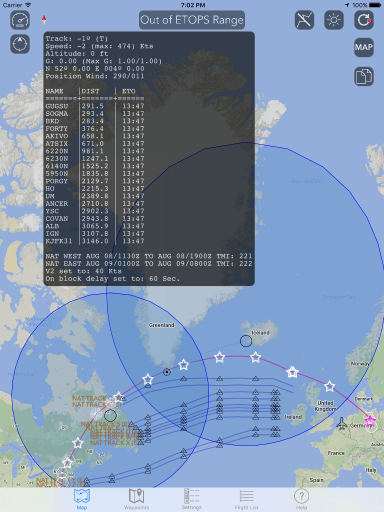Toggle the crossed-out airplane track icon
Screen dimensions: 384x512
click(304, 20)
